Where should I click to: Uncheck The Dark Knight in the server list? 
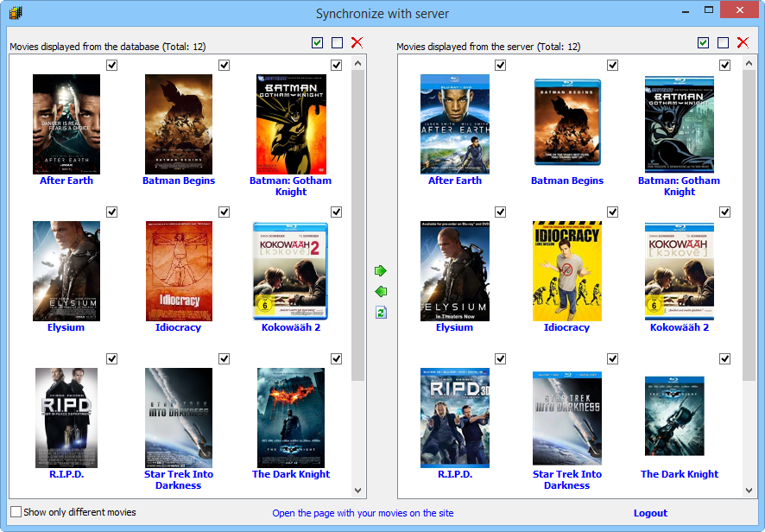click(x=724, y=358)
